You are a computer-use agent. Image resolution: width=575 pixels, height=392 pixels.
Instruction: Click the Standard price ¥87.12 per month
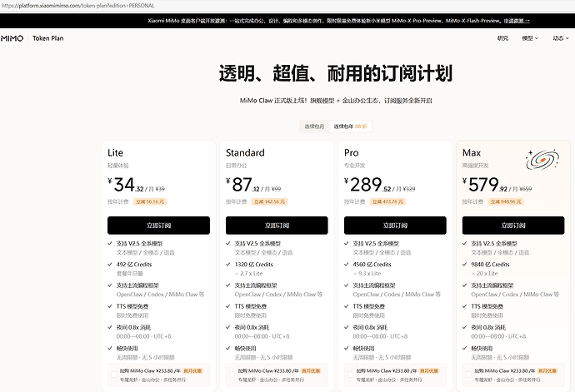click(x=253, y=185)
